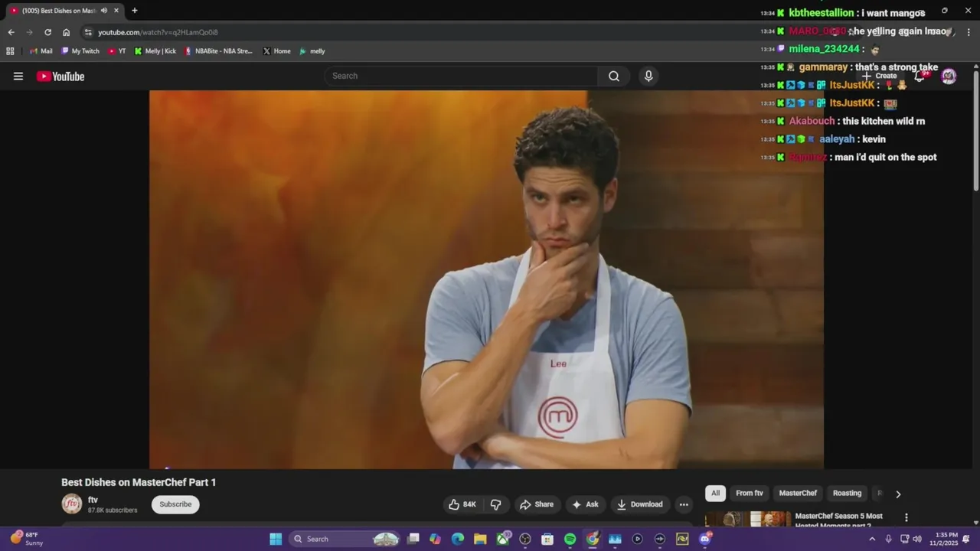The image size is (980, 551).
Task: Share the video with the Share button
Action: [536, 504]
